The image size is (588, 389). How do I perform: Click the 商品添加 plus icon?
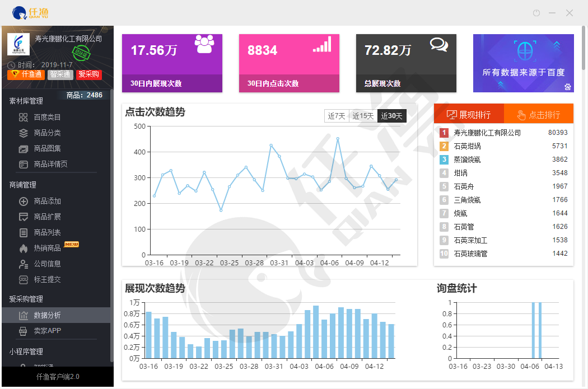[24, 201]
